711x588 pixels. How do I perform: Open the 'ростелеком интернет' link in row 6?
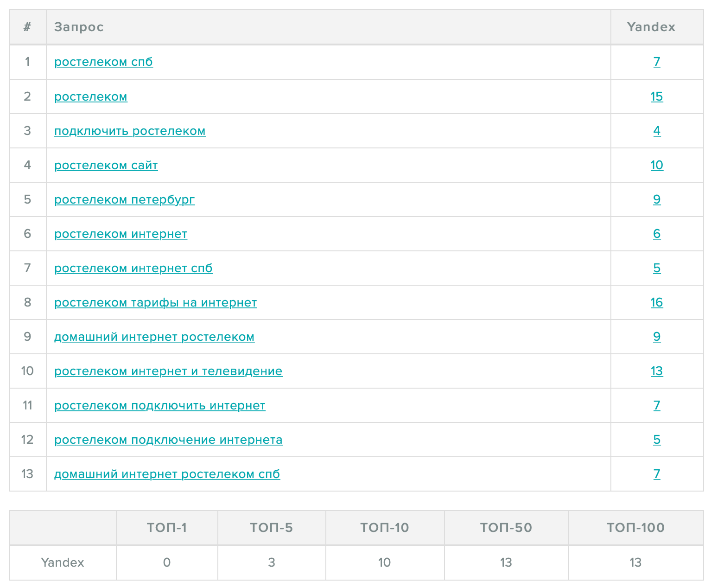[x=121, y=234]
